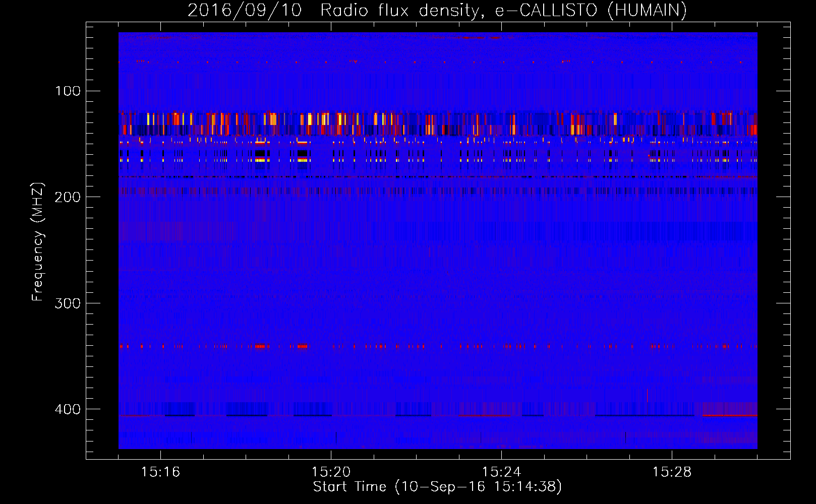Click the 'Frequency (MHZ)' axis label

[38, 241]
